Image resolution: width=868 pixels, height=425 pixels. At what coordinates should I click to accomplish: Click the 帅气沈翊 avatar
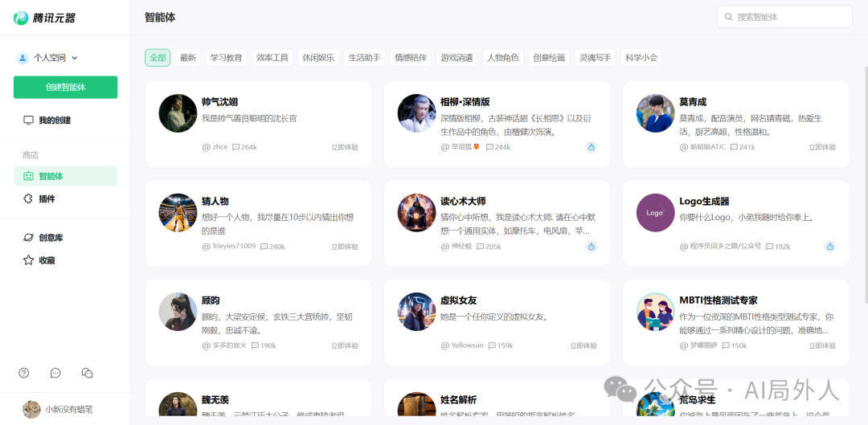tap(178, 113)
